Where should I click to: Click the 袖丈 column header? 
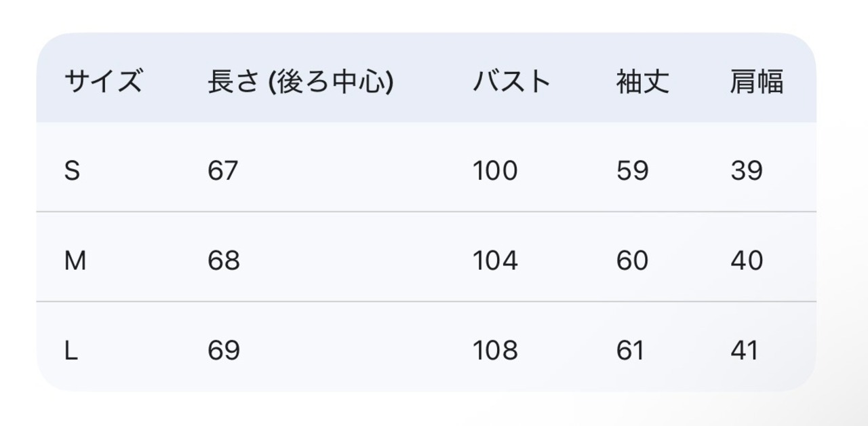[642, 82]
